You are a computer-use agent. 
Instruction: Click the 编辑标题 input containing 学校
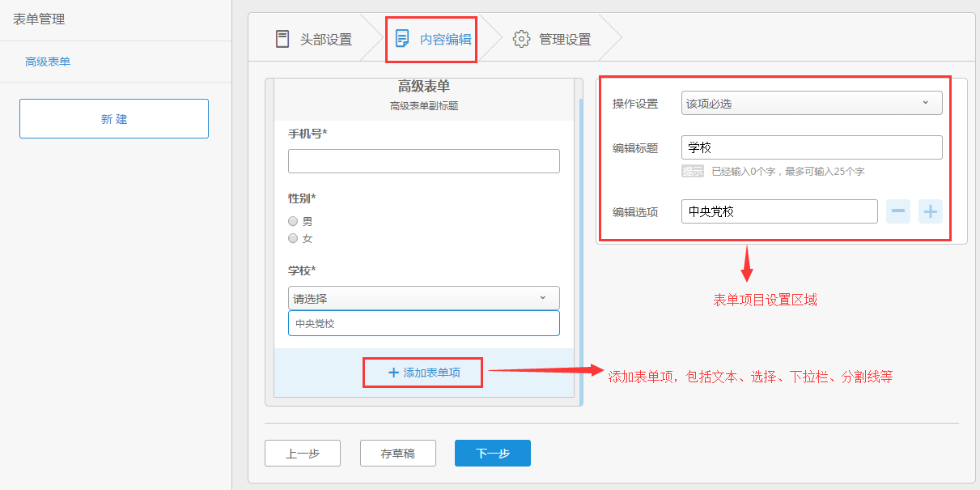[x=812, y=147]
